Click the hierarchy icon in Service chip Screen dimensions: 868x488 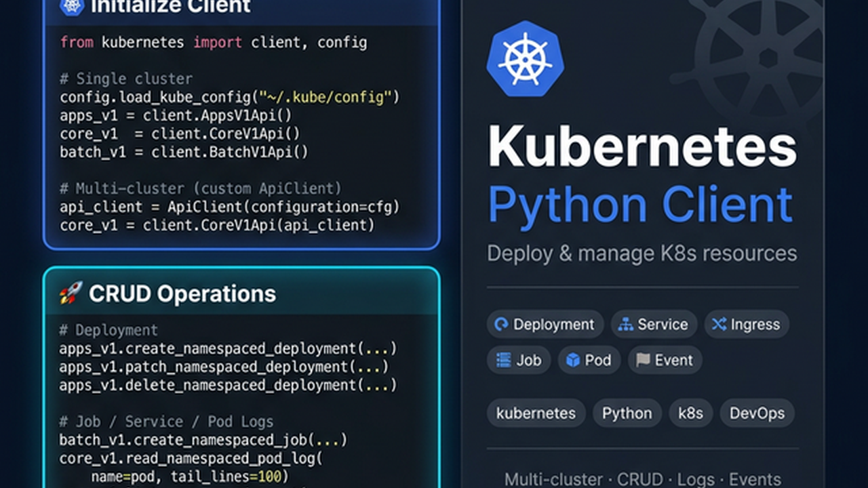(x=626, y=325)
